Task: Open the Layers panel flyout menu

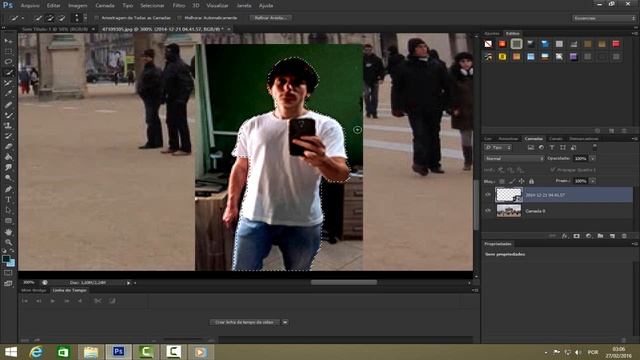Action: click(635, 139)
